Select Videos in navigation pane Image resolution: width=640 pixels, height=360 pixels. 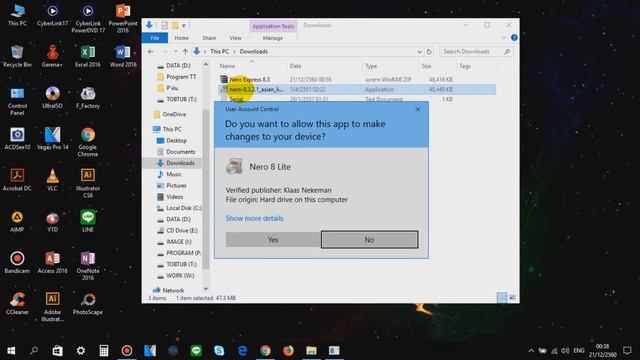coord(175,197)
